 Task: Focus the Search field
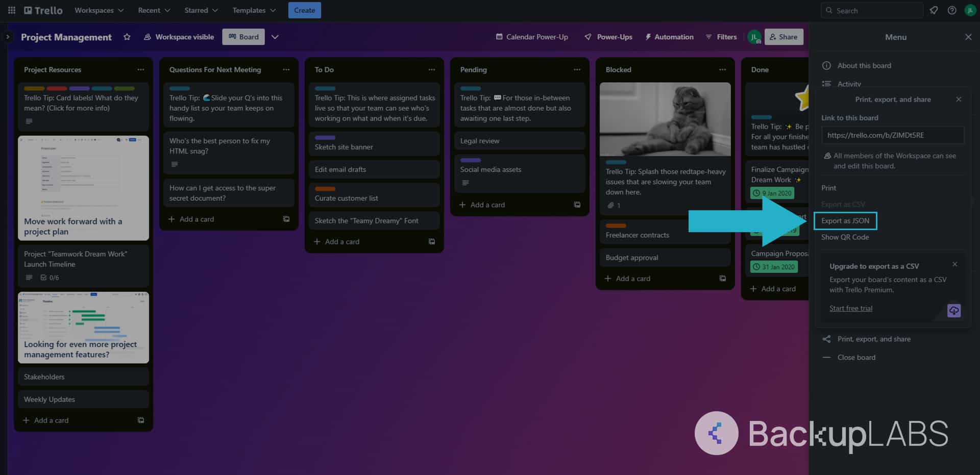pyautogui.click(x=872, y=10)
